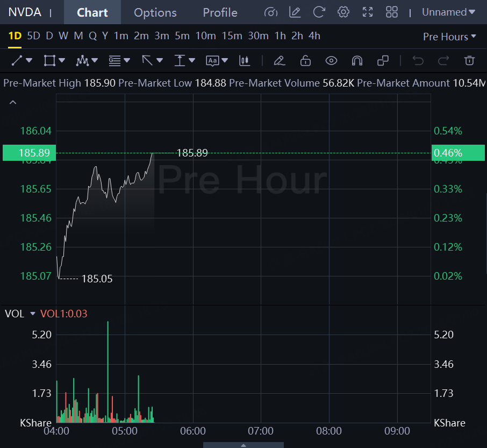The height and width of the screenshot is (448, 487).
Task: Open the Profile tab
Action: 220,12
